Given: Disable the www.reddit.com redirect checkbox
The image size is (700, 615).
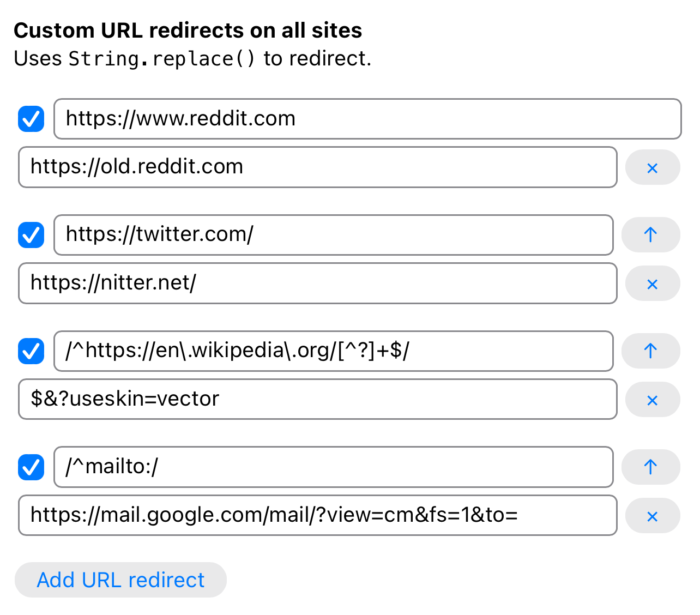Looking at the screenshot, I should pos(31,119).
